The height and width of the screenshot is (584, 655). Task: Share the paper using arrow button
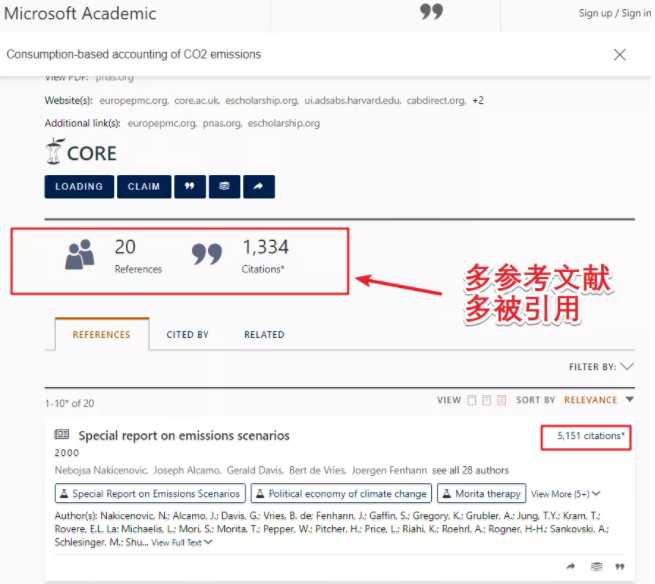pyautogui.click(x=259, y=186)
